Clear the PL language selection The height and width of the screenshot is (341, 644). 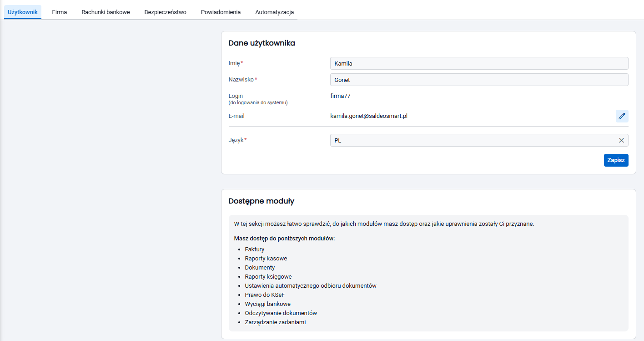coord(621,140)
